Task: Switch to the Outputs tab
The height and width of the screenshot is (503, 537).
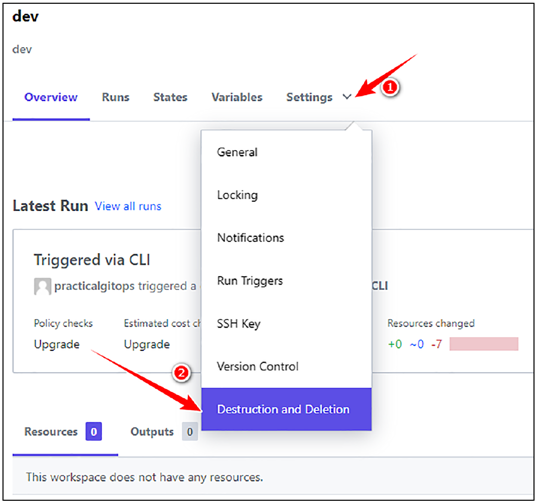Action: point(164,432)
